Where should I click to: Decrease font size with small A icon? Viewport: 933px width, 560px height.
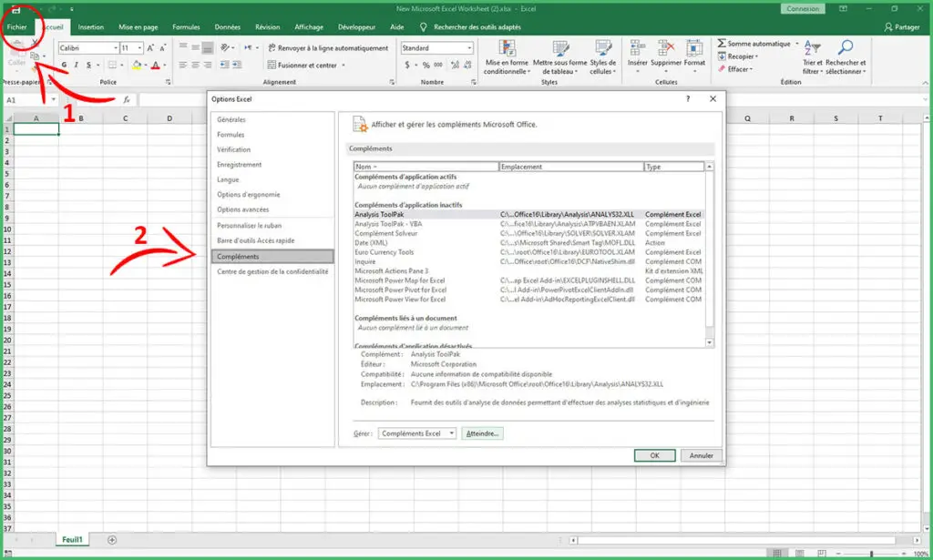[162, 48]
